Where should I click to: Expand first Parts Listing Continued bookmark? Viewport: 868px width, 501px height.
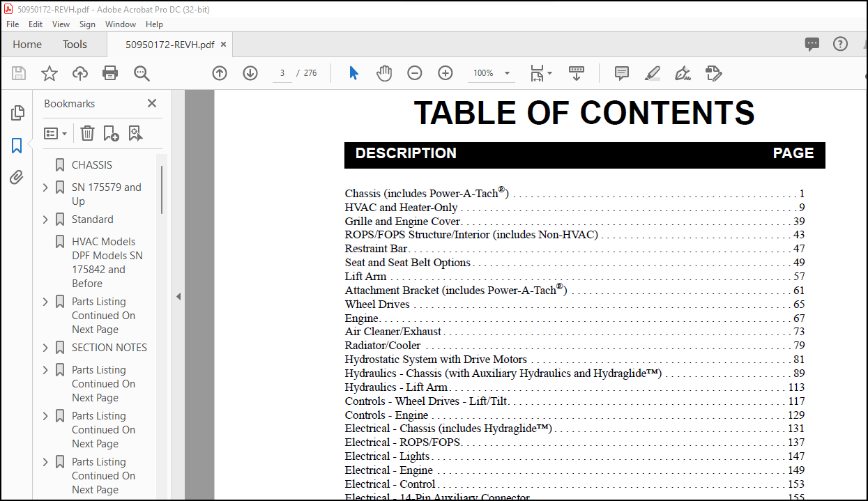[x=45, y=302]
